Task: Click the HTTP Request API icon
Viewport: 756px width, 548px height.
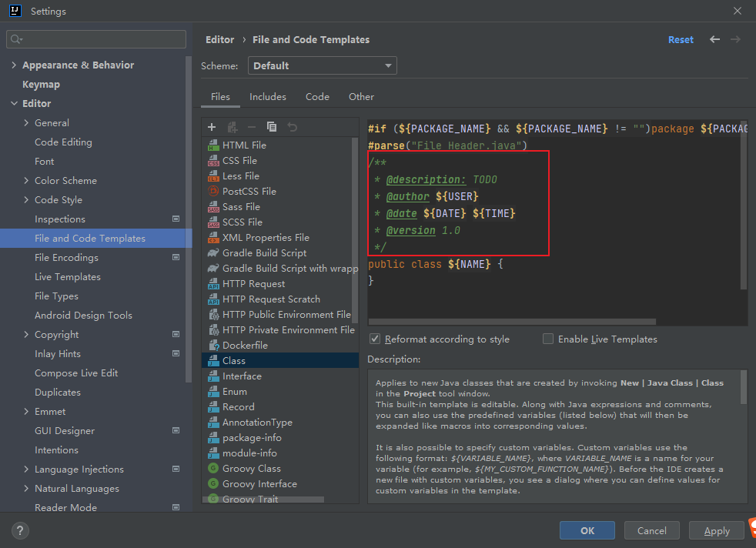Action: click(x=213, y=284)
